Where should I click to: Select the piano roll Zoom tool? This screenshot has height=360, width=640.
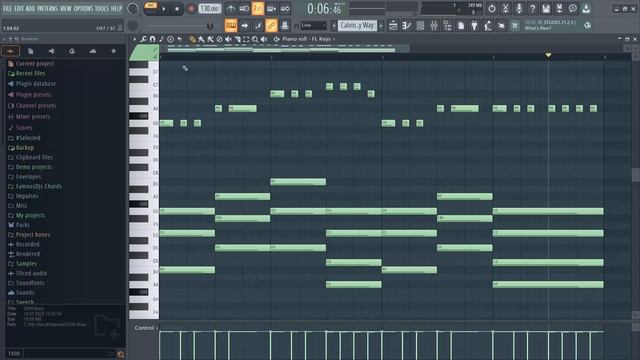255,39
